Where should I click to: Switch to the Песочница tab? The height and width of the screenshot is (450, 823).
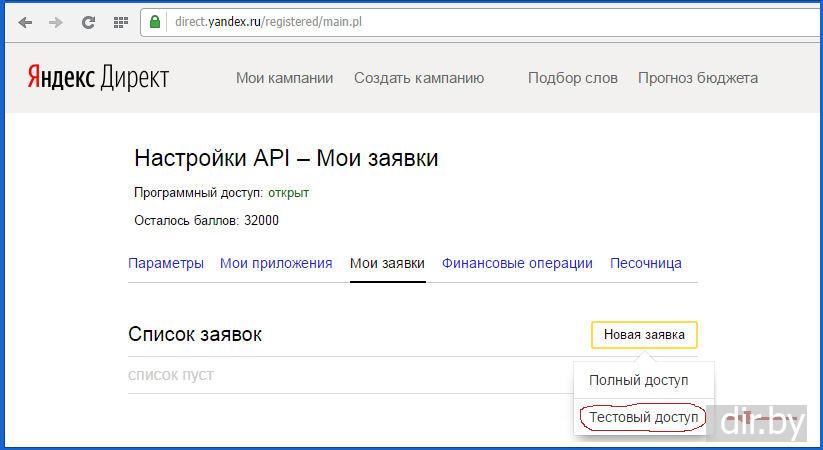click(645, 263)
